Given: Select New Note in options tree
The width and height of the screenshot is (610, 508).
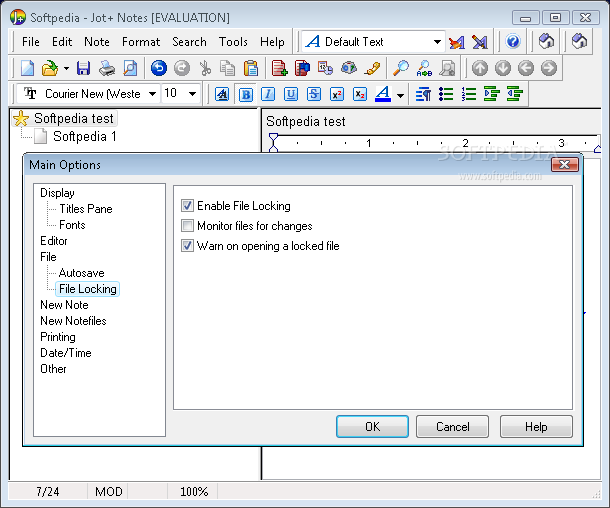Looking at the screenshot, I should click(64, 305).
